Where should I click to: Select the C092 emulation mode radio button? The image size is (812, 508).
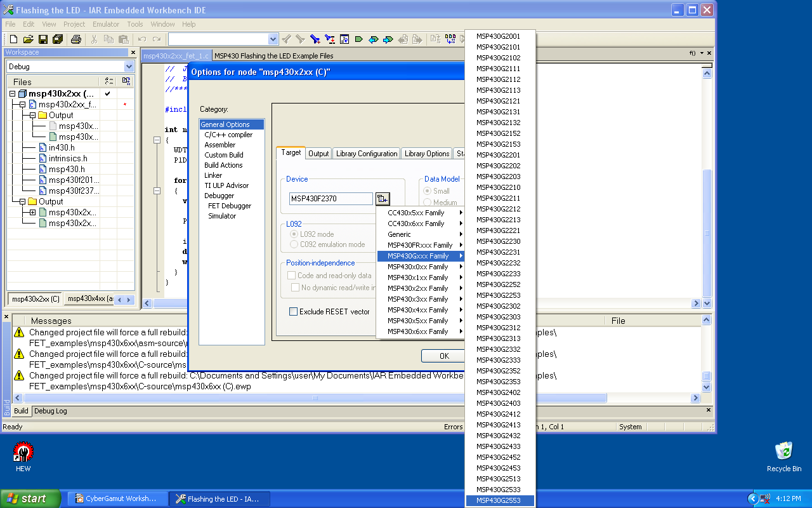[x=294, y=244]
